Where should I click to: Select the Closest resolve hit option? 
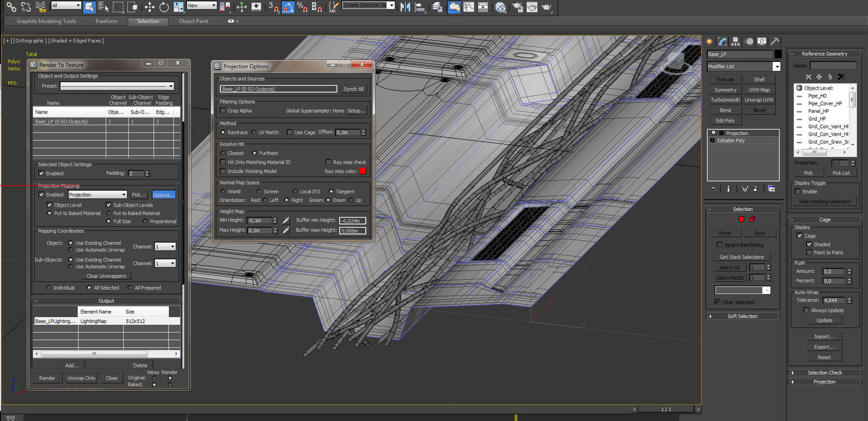[x=223, y=153]
